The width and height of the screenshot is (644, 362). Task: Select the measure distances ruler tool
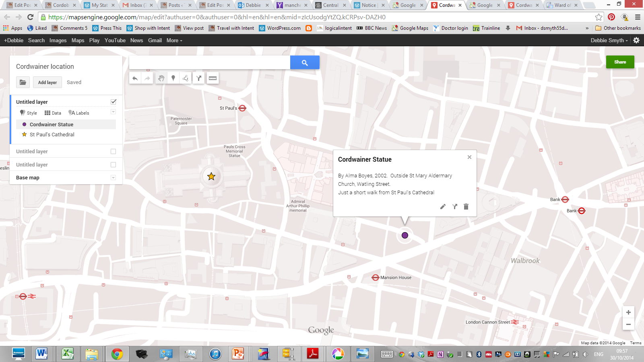213,78
